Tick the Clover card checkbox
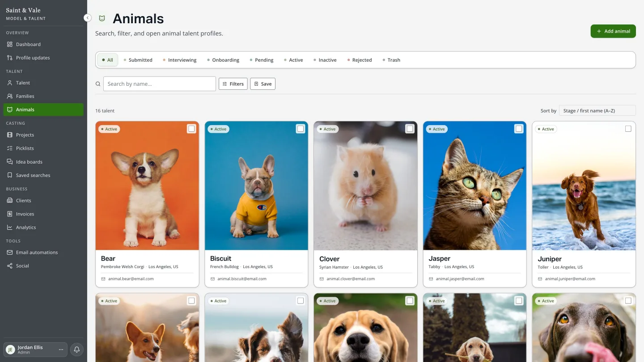This screenshot has width=644, height=362. pos(410,129)
